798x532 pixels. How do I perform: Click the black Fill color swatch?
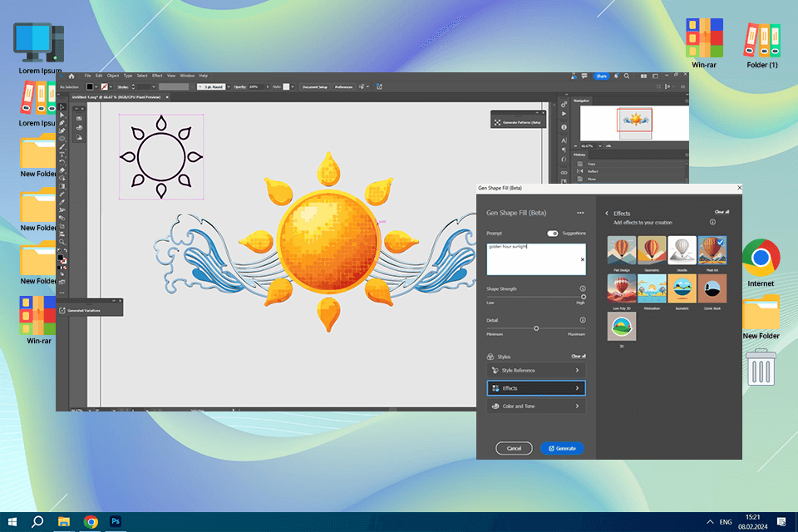click(90, 86)
